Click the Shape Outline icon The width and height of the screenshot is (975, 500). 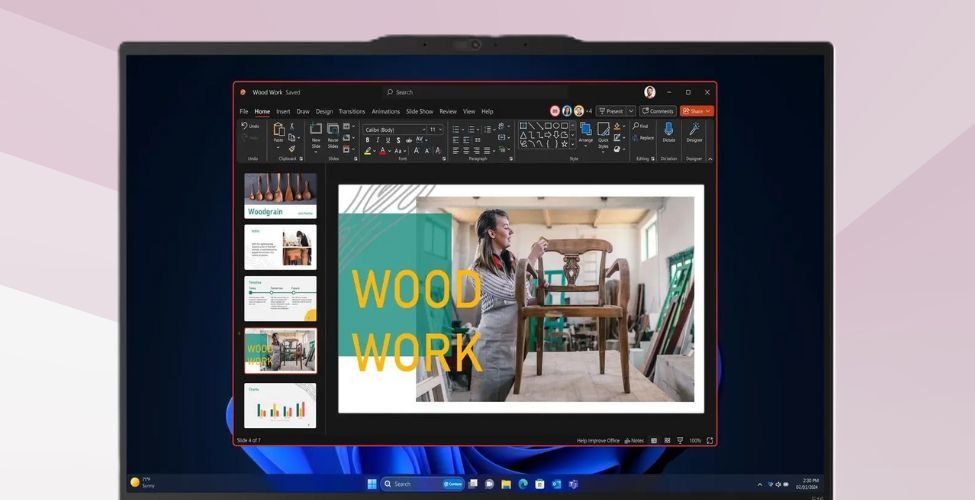point(617,137)
